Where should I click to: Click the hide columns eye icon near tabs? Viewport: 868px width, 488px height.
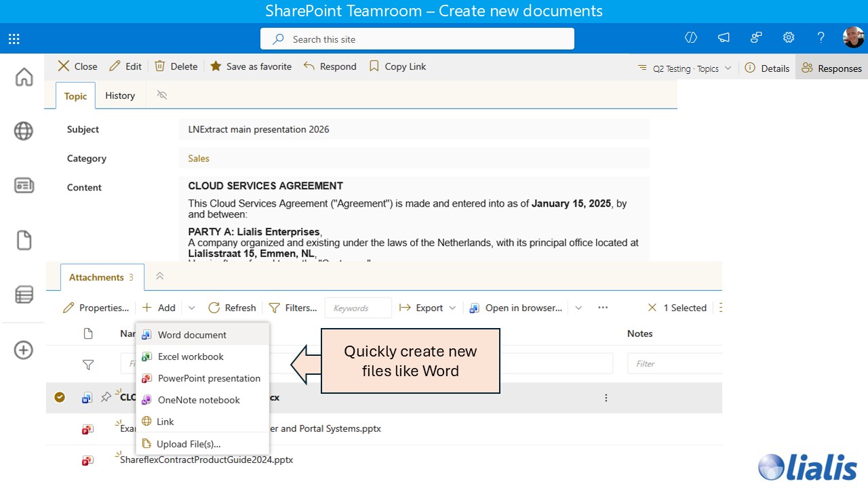point(162,96)
